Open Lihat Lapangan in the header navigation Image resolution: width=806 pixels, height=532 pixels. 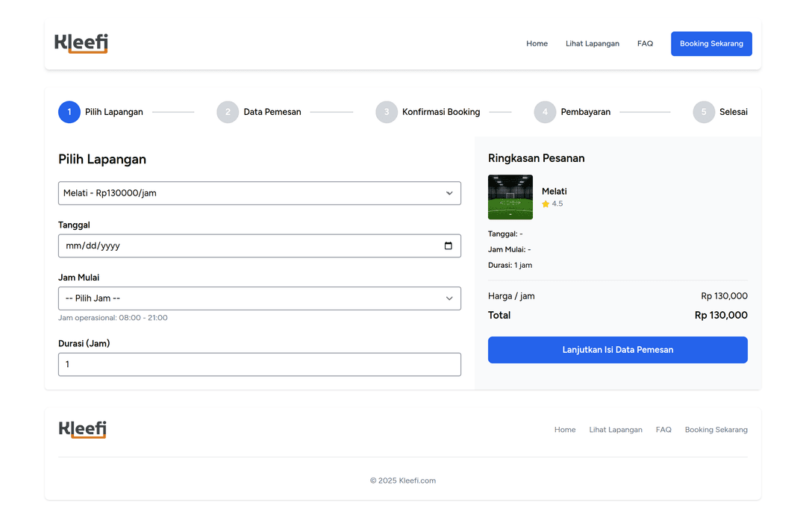coord(592,44)
